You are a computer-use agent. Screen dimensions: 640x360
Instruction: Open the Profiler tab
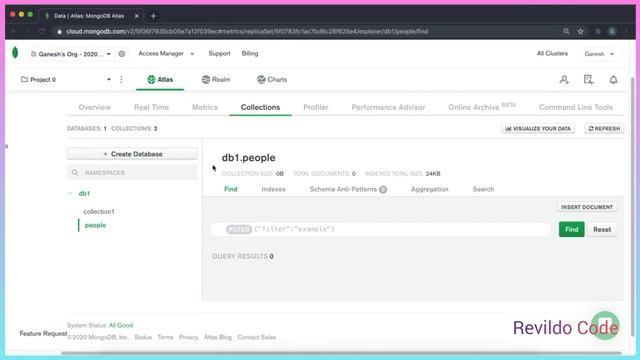click(x=316, y=107)
